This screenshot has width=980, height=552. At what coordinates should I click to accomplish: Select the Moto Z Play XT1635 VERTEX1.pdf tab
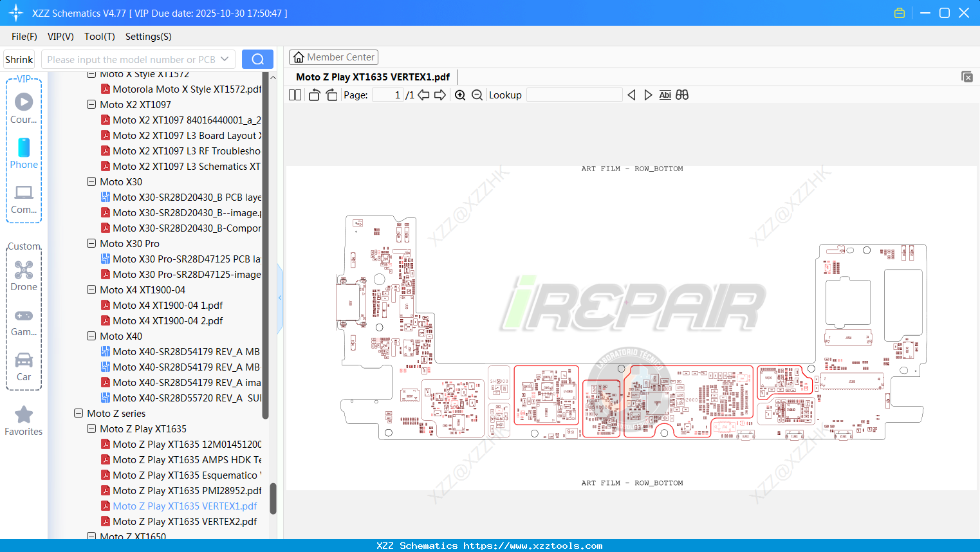click(373, 77)
